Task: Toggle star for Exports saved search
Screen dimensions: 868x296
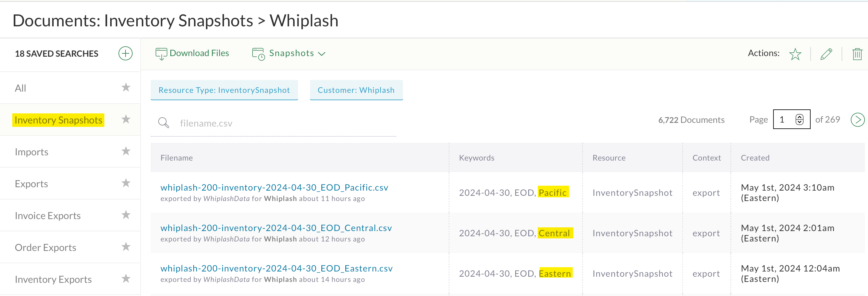Action: pyautogui.click(x=126, y=183)
